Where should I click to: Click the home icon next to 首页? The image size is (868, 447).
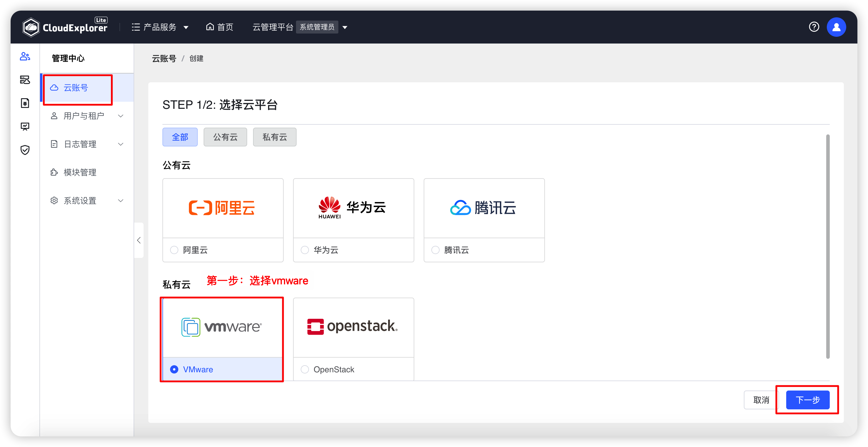click(x=210, y=26)
